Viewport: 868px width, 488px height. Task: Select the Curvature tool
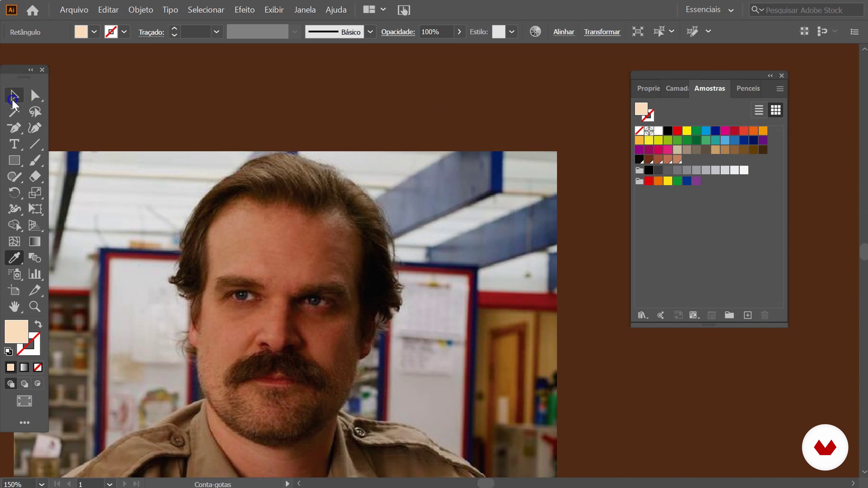(35, 128)
